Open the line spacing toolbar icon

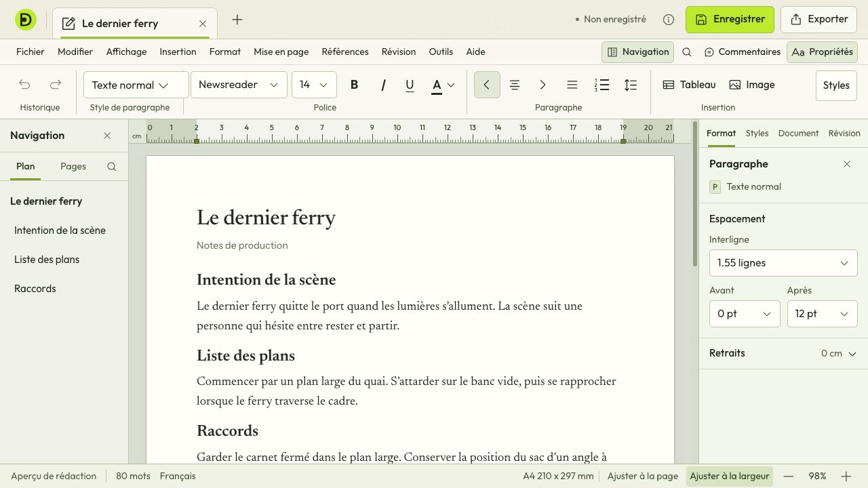click(631, 85)
